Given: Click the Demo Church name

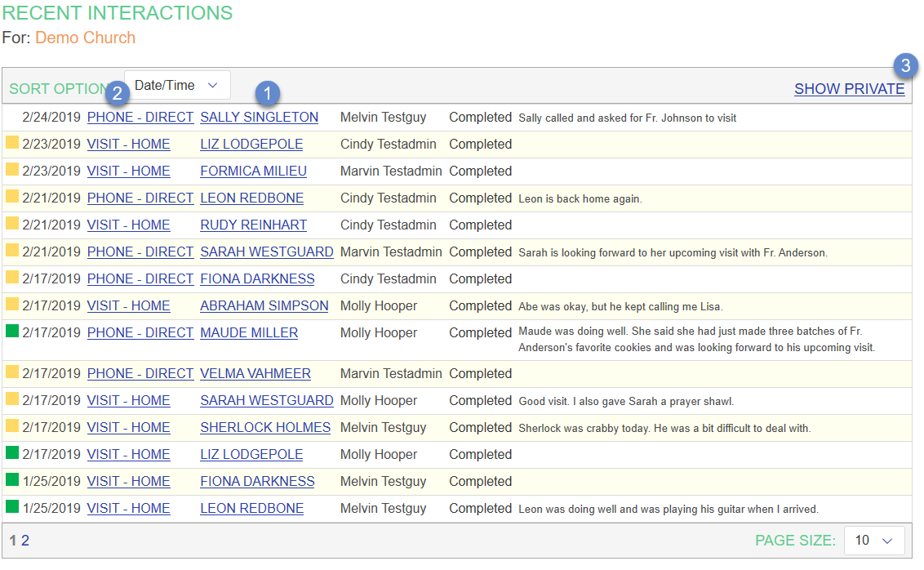Looking at the screenshot, I should (x=85, y=38).
